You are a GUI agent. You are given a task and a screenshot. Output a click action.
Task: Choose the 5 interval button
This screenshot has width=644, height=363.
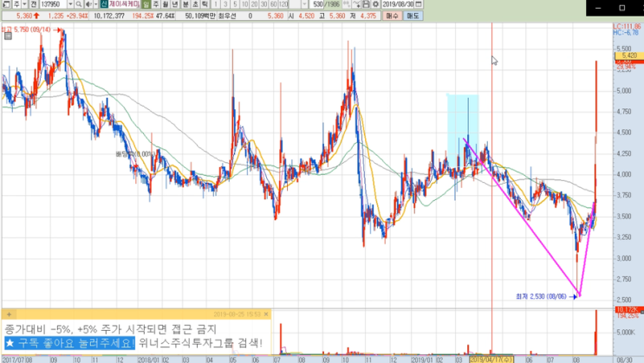point(235,4)
